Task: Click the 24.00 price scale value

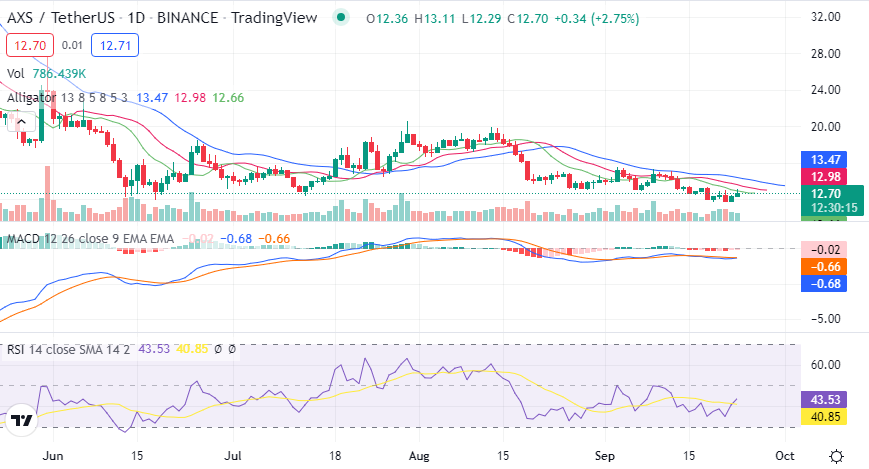Action: 826,90
